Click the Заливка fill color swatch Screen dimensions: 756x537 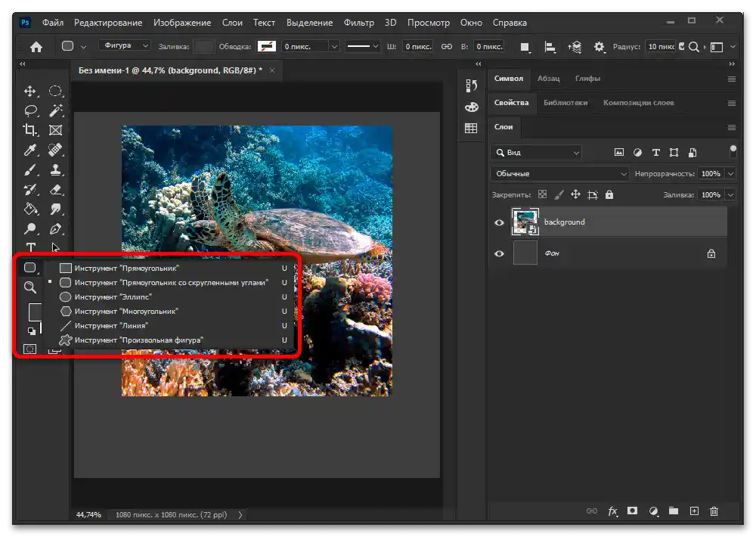pyautogui.click(x=204, y=46)
